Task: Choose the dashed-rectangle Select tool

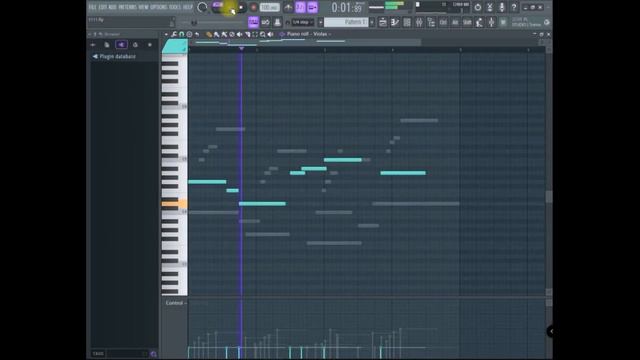Action: [255, 34]
